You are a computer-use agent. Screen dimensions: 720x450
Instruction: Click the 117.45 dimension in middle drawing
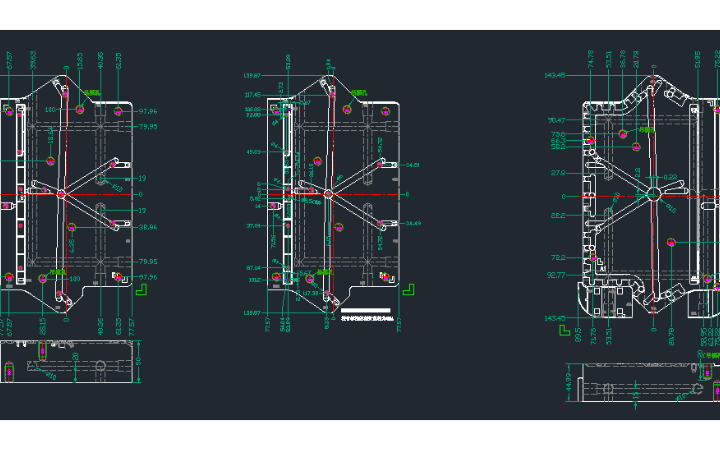point(253,95)
